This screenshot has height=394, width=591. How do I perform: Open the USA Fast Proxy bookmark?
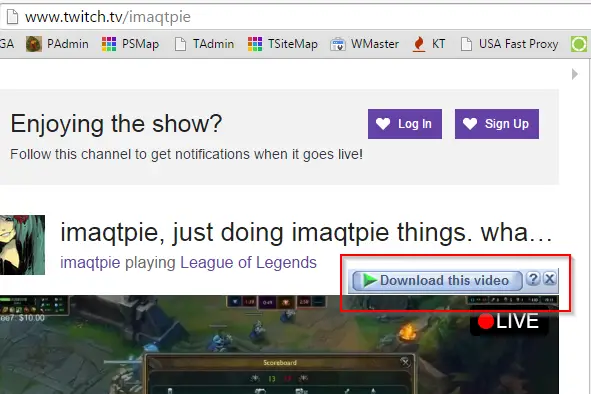[509, 44]
